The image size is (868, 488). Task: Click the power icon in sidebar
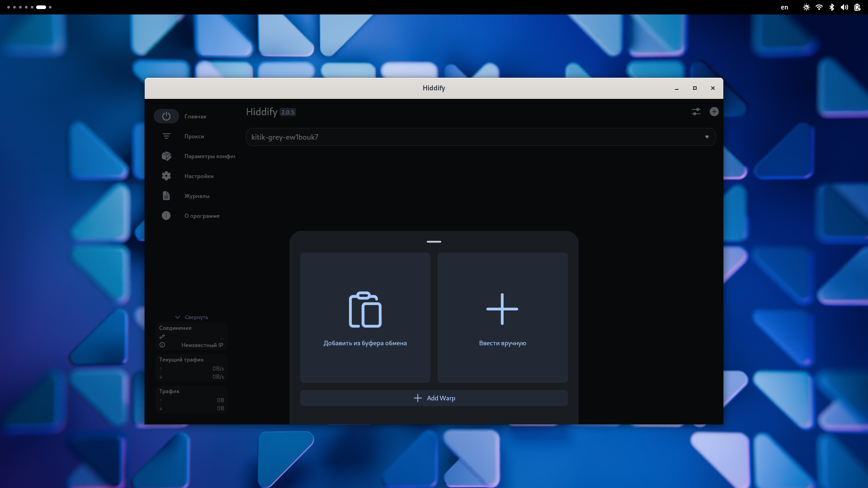[x=166, y=116]
